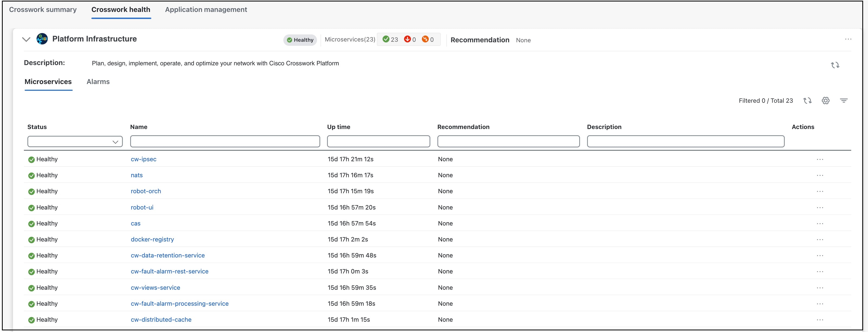Focus the Recommendation filter input field

click(x=508, y=141)
